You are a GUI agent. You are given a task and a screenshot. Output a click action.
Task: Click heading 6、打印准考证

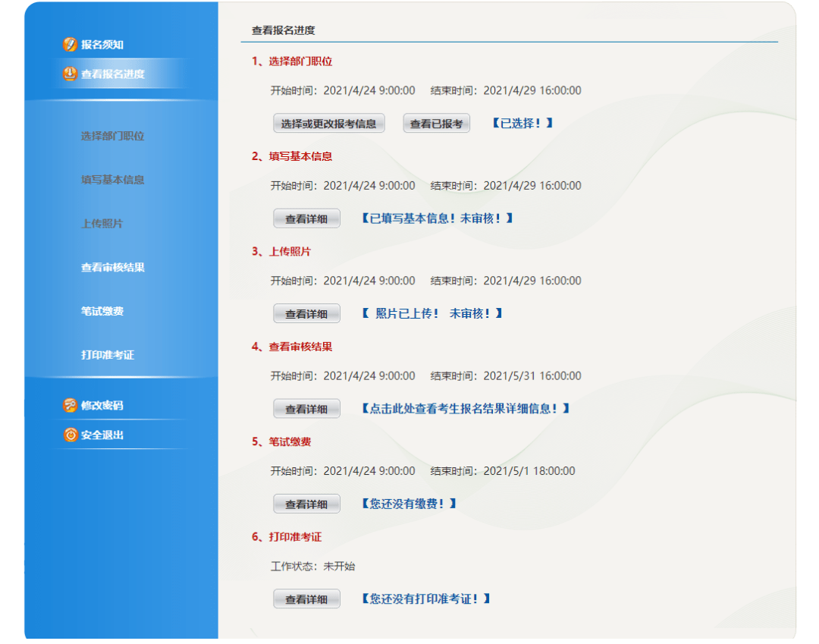coord(287,537)
